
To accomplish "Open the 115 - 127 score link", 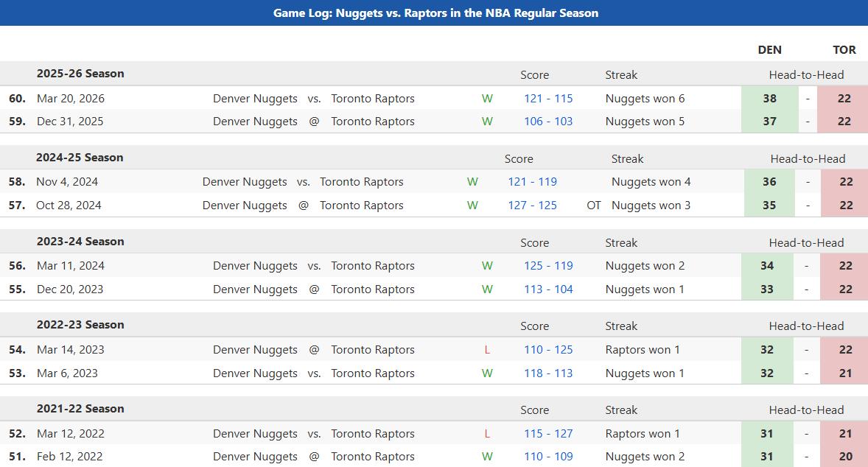I will tap(548, 434).
